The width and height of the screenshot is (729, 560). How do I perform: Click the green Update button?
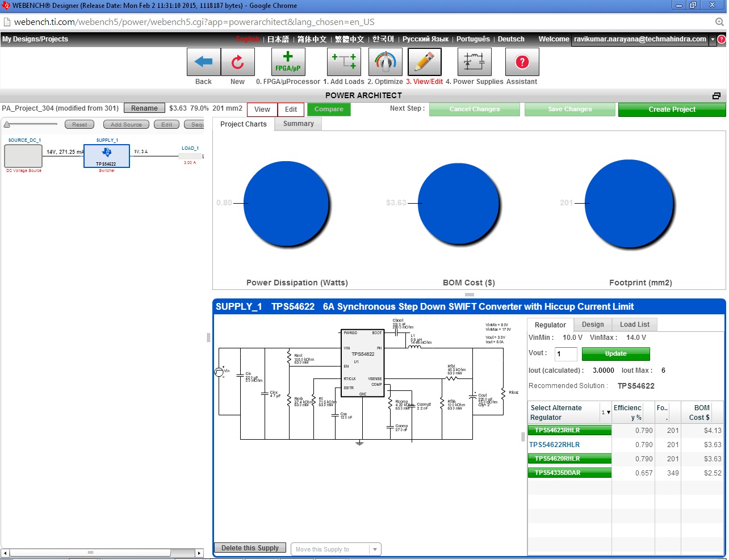(x=616, y=354)
